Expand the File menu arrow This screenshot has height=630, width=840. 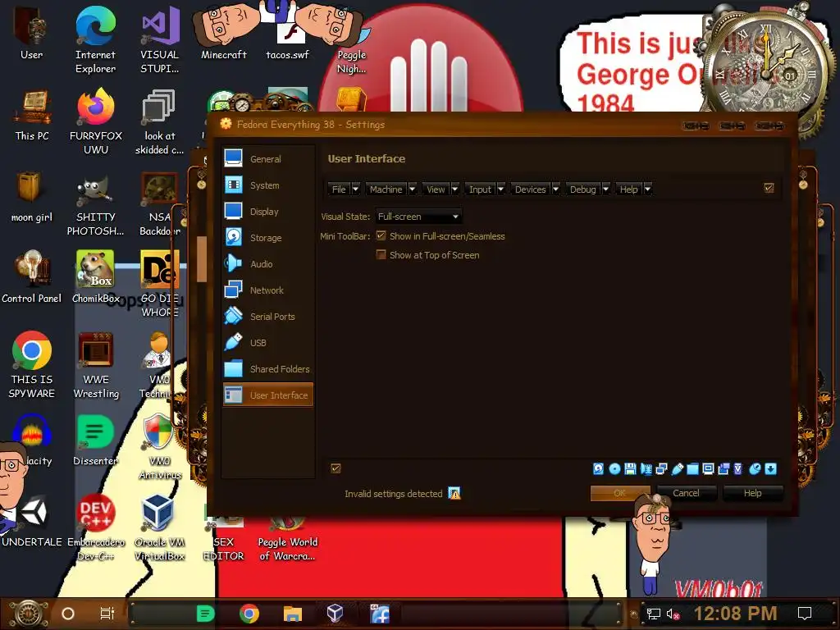[x=356, y=189]
